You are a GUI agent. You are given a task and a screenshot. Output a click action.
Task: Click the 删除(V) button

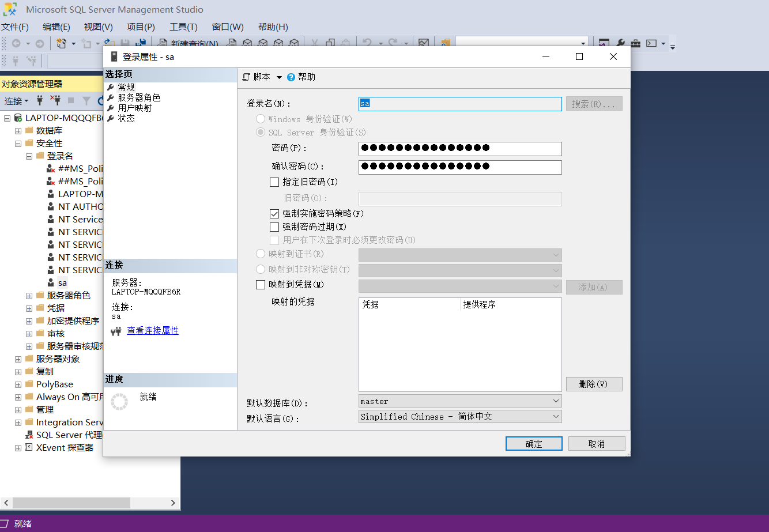point(594,384)
